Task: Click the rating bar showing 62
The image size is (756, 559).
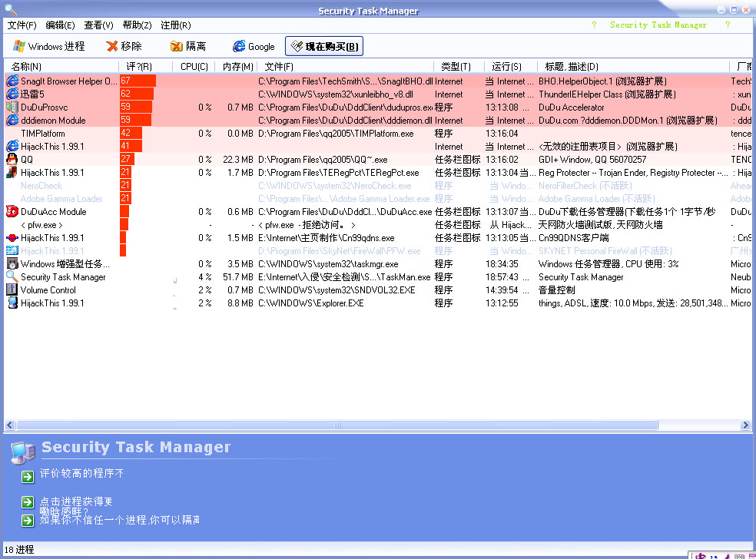Action: pyautogui.click(x=137, y=94)
